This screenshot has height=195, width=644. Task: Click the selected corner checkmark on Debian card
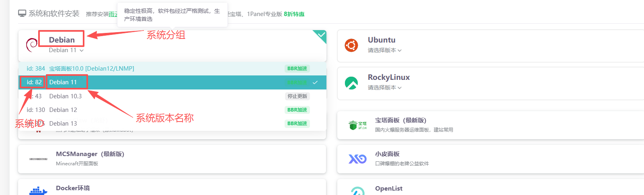321,35
